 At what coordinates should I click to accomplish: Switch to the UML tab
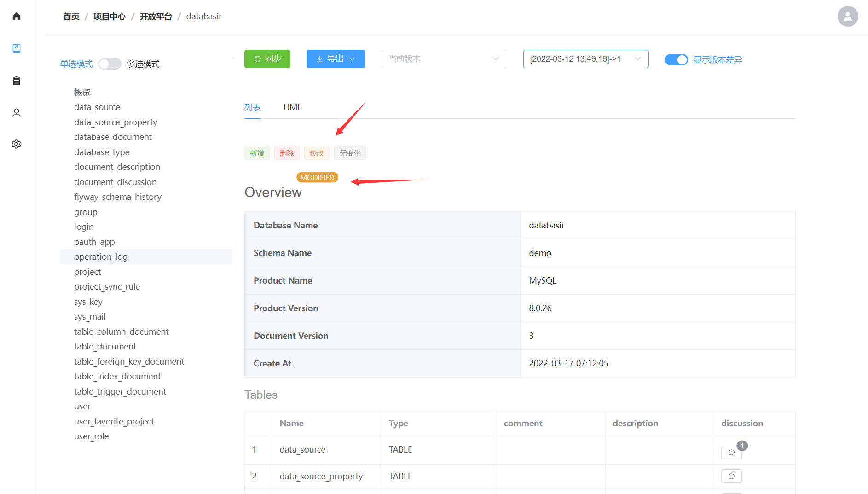pyautogui.click(x=292, y=107)
